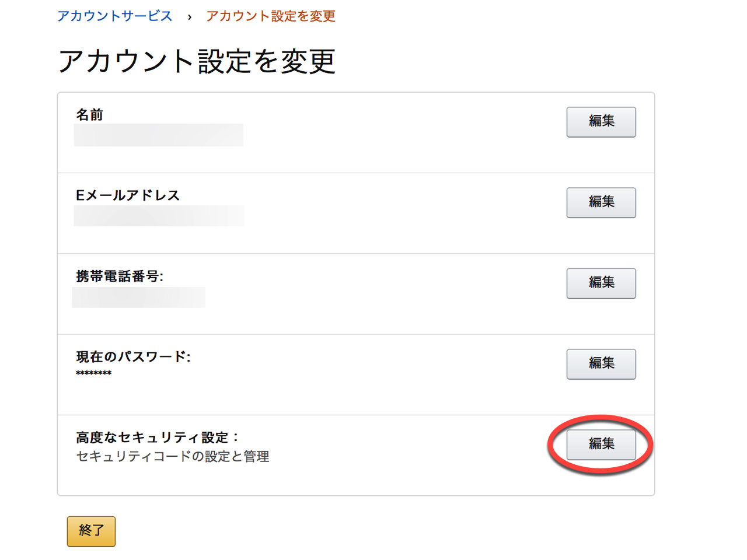This screenshot has width=747, height=560.
Task: Edit the 現在のパスワード entry
Action: tap(601, 364)
